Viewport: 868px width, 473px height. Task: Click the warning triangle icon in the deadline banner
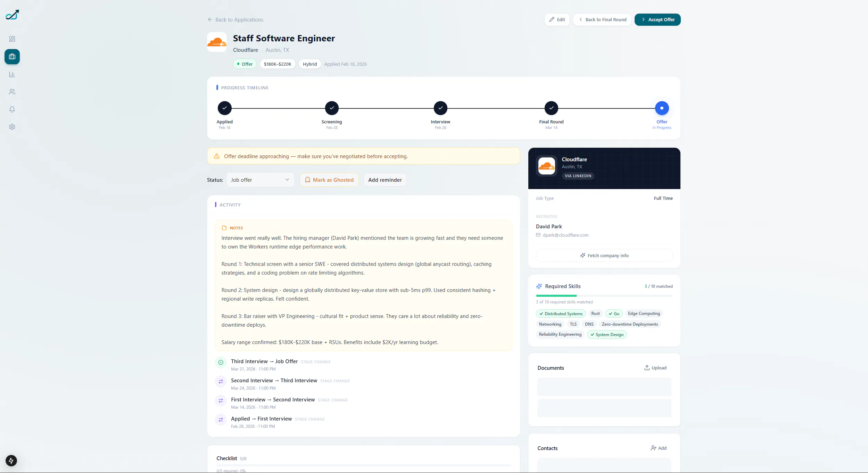point(217,156)
